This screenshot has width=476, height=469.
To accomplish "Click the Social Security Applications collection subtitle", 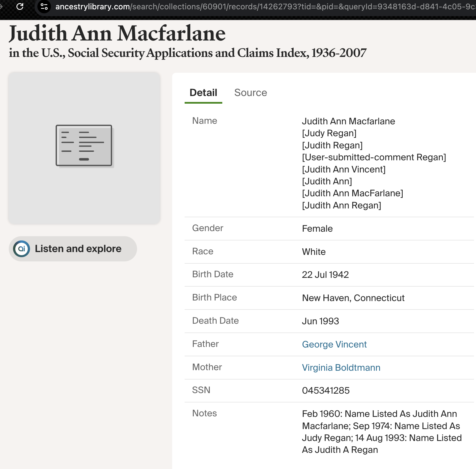I will [x=188, y=53].
